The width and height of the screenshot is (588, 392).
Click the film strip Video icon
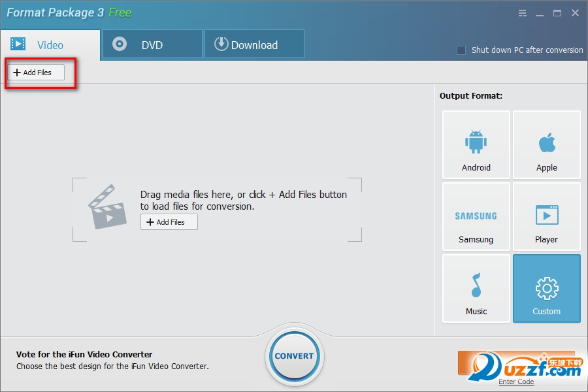pos(18,44)
